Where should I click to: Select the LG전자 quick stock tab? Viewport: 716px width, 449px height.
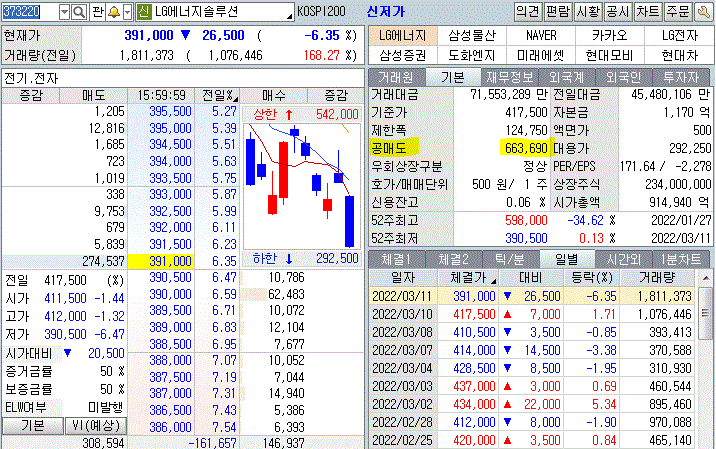pyautogui.click(x=679, y=35)
